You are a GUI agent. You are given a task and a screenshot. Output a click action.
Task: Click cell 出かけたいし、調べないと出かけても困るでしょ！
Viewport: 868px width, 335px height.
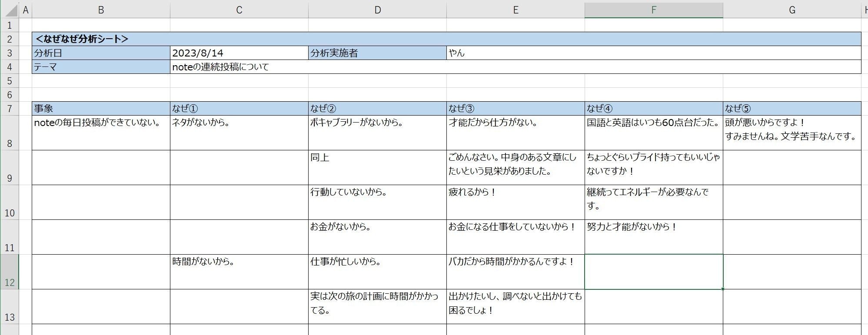(x=515, y=307)
